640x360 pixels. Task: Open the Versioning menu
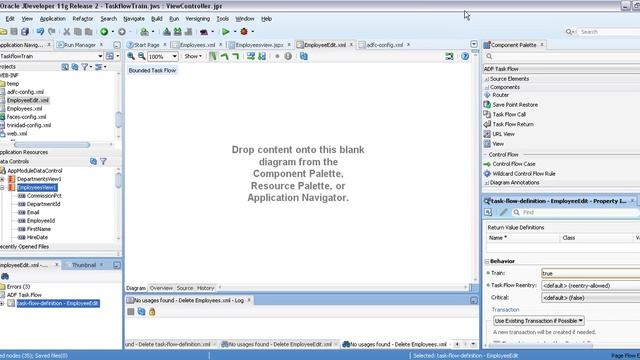point(197,19)
